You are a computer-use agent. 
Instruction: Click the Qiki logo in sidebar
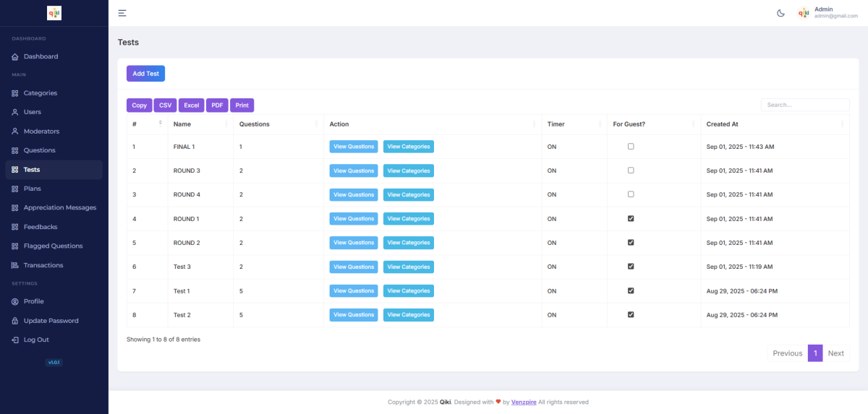pyautogui.click(x=54, y=13)
